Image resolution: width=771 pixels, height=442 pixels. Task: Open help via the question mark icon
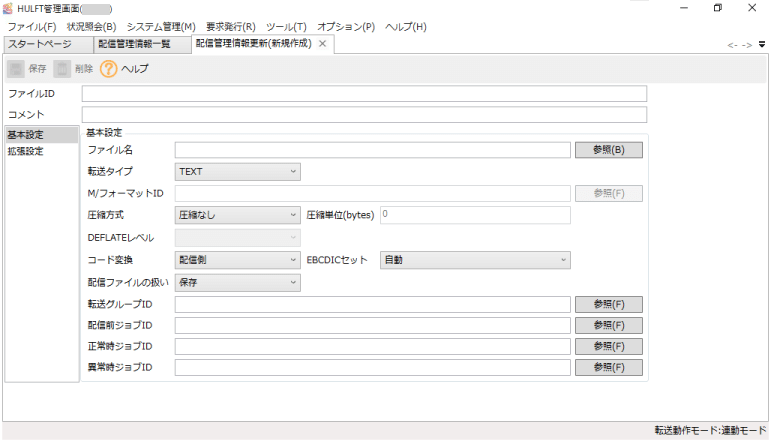pyautogui.click(x=108, y=69)
